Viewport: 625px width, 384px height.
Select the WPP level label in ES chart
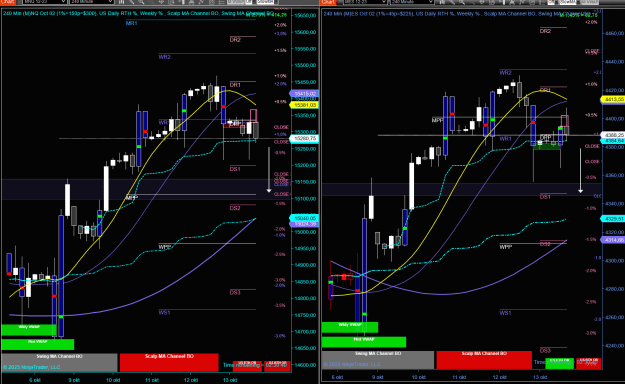pos(505,247)
